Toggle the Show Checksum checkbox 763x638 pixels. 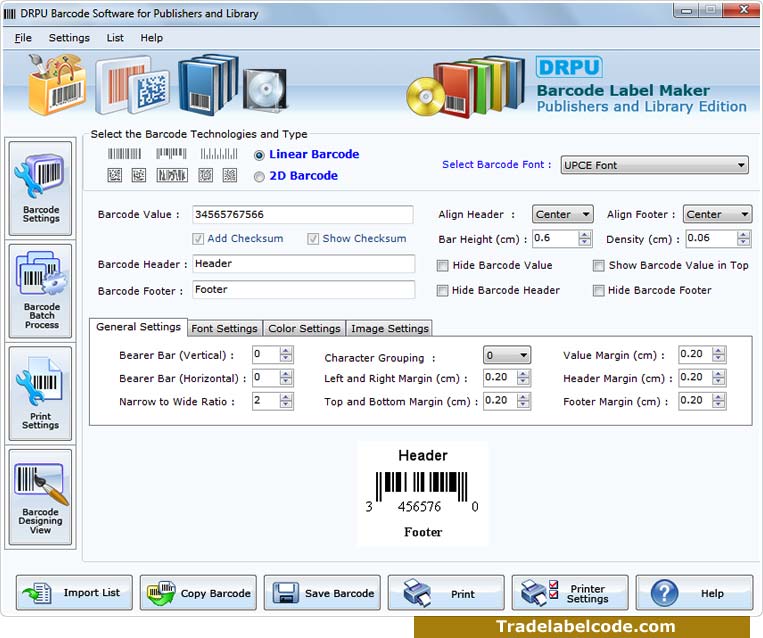(313, 239)
